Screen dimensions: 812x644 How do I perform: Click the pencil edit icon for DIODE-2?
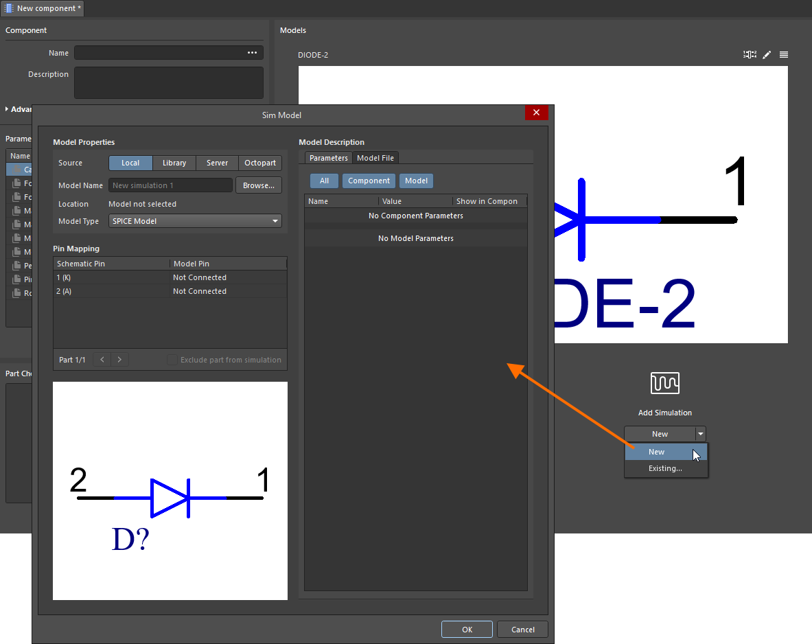click(767, 54)
